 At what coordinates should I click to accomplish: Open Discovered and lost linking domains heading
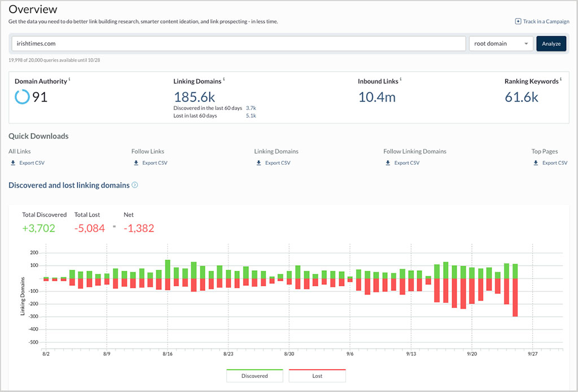[69, 185]
